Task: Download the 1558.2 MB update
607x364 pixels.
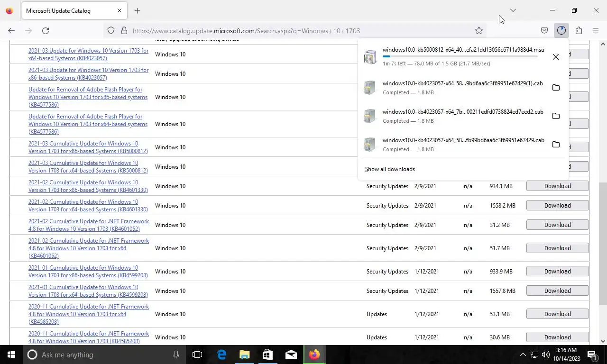Action: pos(557,205)
